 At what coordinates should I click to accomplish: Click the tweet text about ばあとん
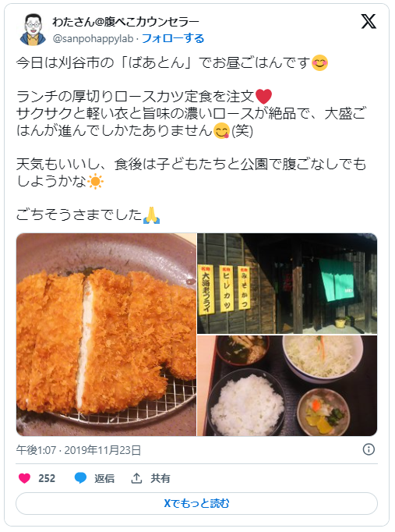point(172,63)
